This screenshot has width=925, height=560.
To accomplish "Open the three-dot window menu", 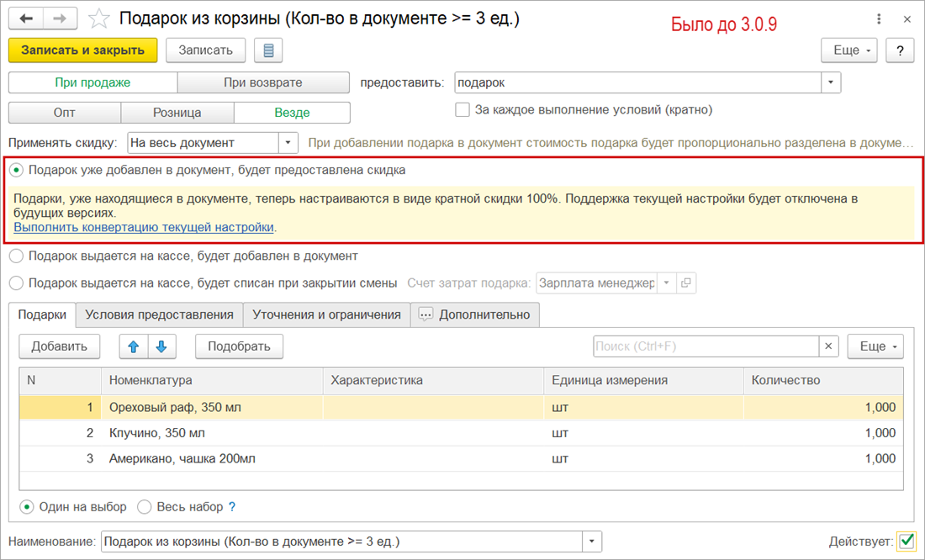I will point(879,18).
